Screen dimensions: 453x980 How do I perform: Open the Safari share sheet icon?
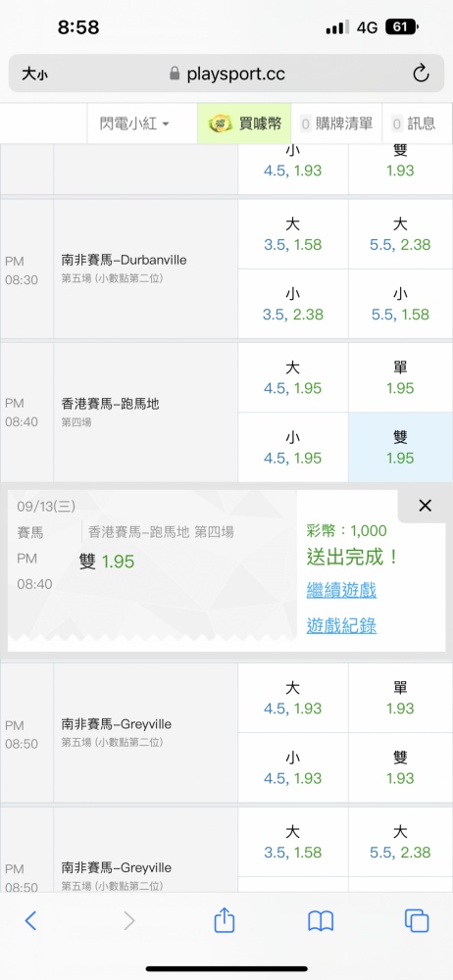tap(224, 920)
